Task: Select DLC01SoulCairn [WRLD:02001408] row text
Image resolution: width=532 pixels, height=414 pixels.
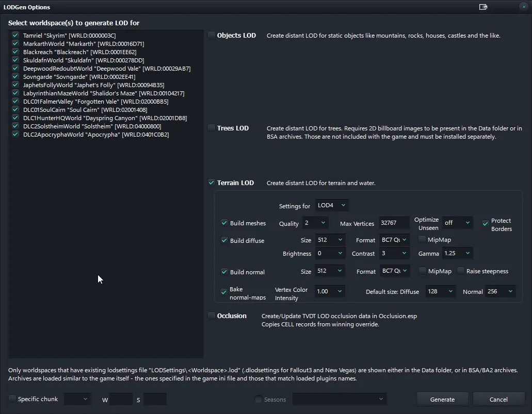Action: [x=85, y=109]
